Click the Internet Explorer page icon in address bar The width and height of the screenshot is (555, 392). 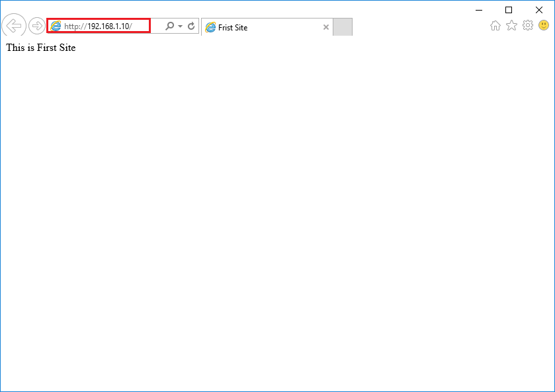point(56,26)
